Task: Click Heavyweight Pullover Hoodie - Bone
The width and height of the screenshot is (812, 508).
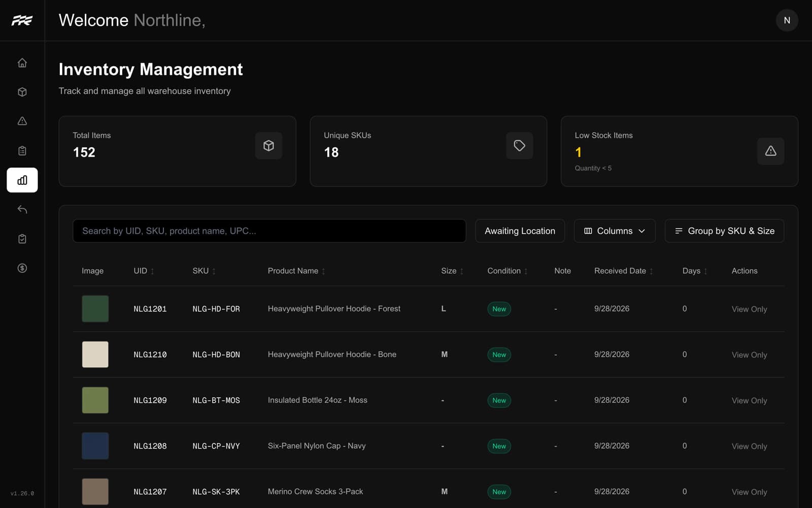Action: coord(332,354)
